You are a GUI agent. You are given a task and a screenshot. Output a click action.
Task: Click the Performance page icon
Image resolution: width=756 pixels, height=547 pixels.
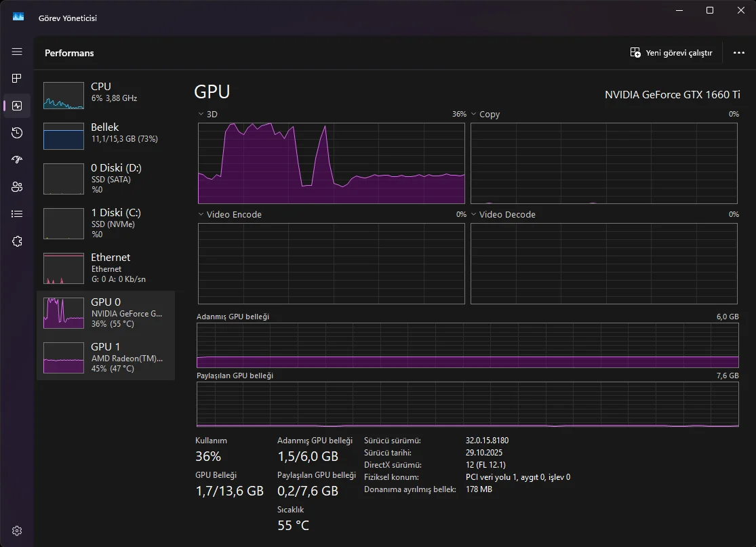pyautogui.click(x=17, y=106)
